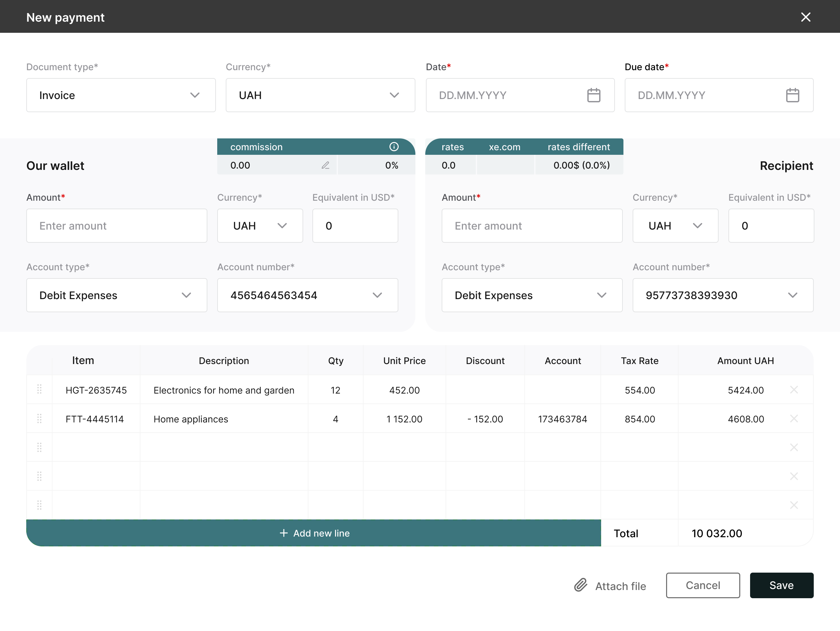Click Our wallet Equivalent in USD field
This screenshot has width=840, height=631.
(x=355, y=226)
